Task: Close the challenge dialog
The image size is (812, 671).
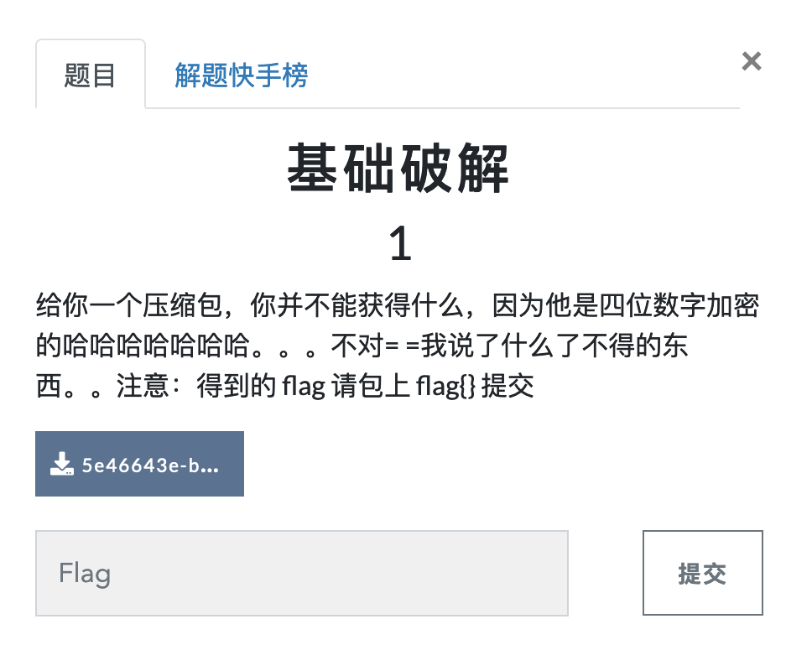Action: coord(751,60)
